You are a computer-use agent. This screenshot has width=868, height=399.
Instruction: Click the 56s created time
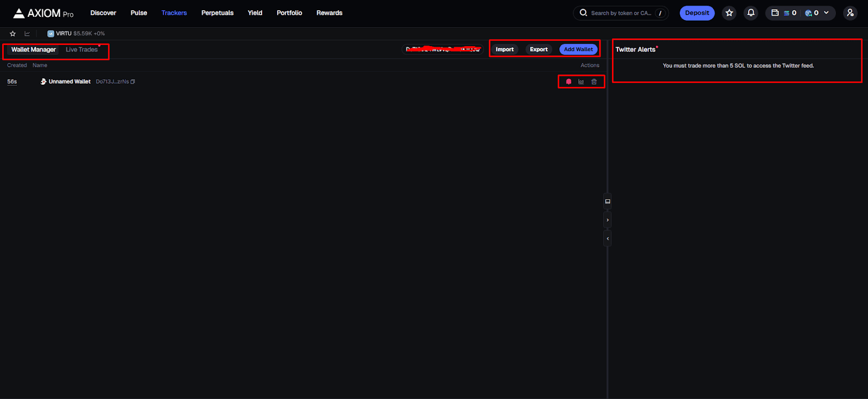(12, 81)
